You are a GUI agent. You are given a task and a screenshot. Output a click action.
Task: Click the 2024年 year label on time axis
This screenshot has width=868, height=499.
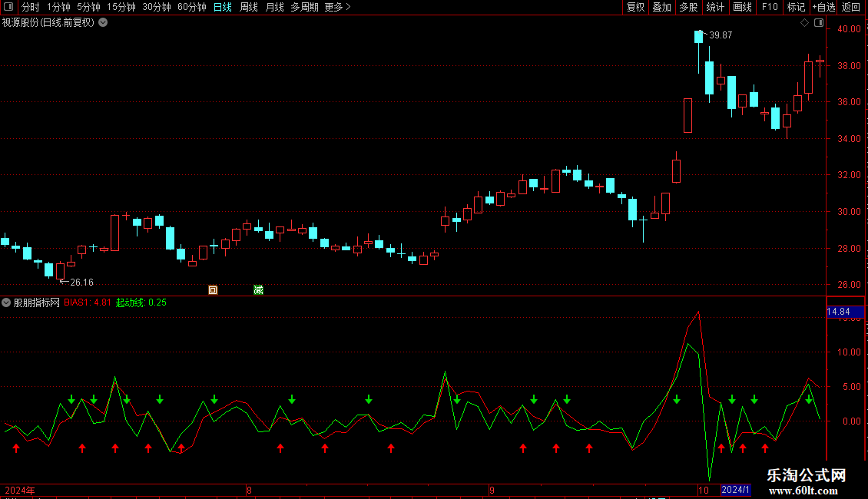pyautogui.click(x=20, y=490)
